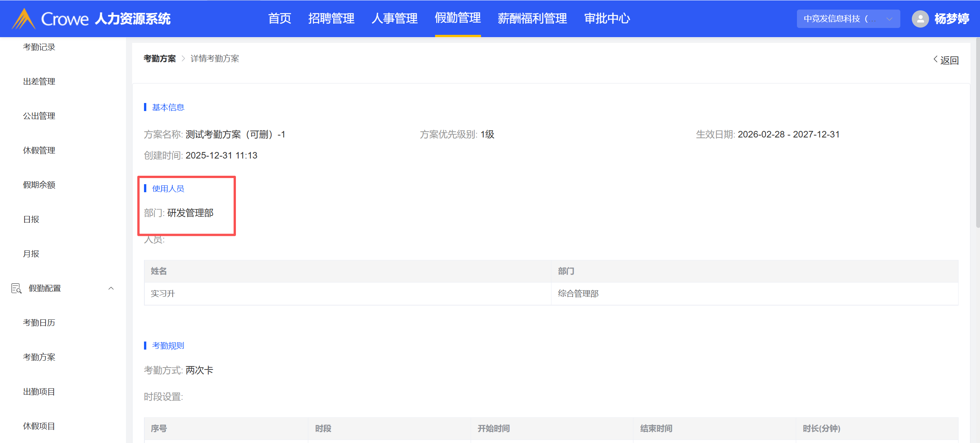The height and width of the screenshot is (443, 980).
Task: Click 返回 to go back
Action: 949,60
